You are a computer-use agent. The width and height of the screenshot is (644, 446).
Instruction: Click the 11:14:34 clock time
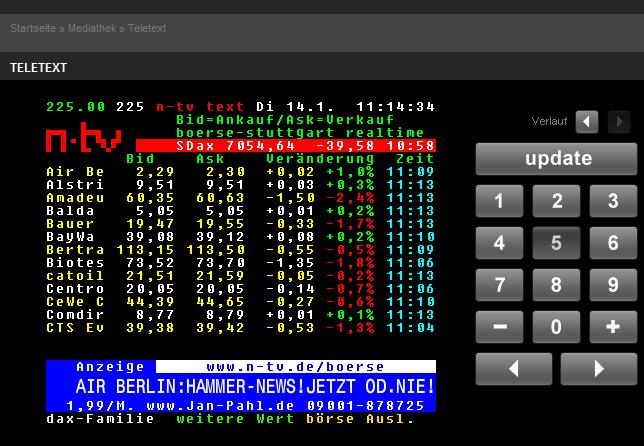395,107
